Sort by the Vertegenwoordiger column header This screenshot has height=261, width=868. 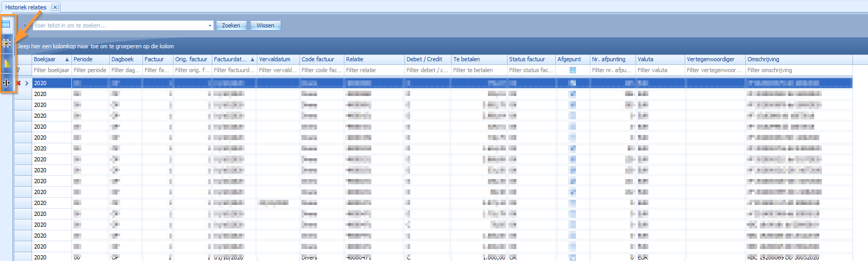point(715,59)
